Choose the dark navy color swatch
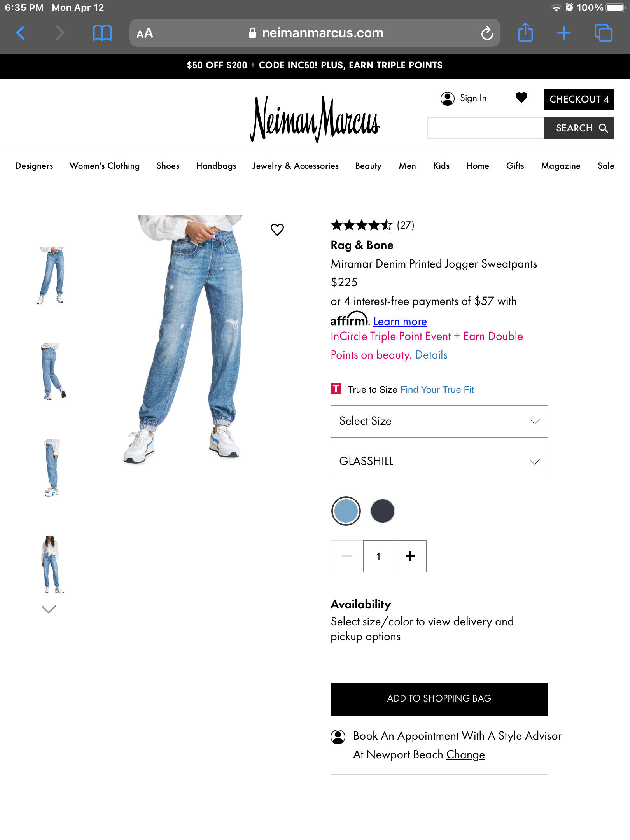The image size is (630, 840). (x=382, y=511)
